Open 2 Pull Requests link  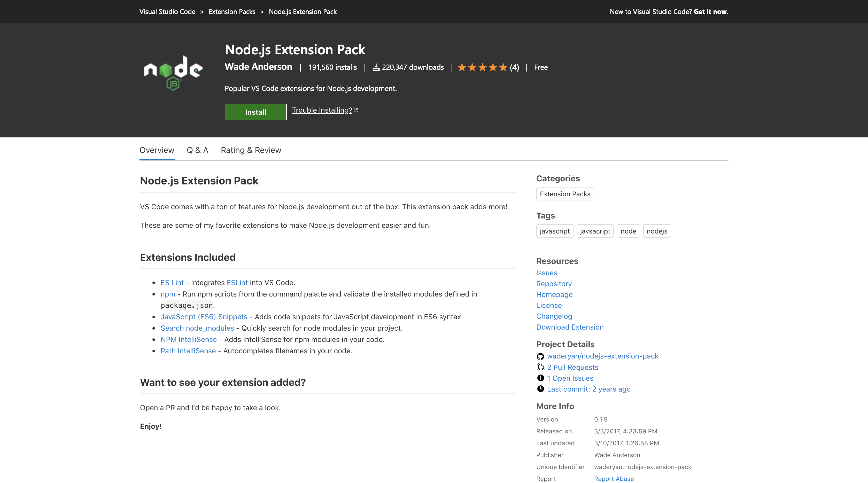click(x=572, y=367)
